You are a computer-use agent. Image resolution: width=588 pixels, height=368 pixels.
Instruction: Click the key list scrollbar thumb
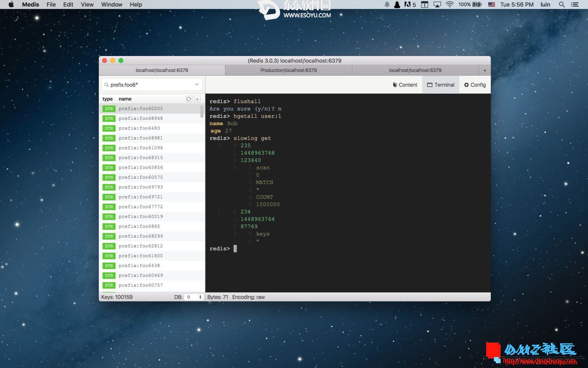click(x=202, y=112)
